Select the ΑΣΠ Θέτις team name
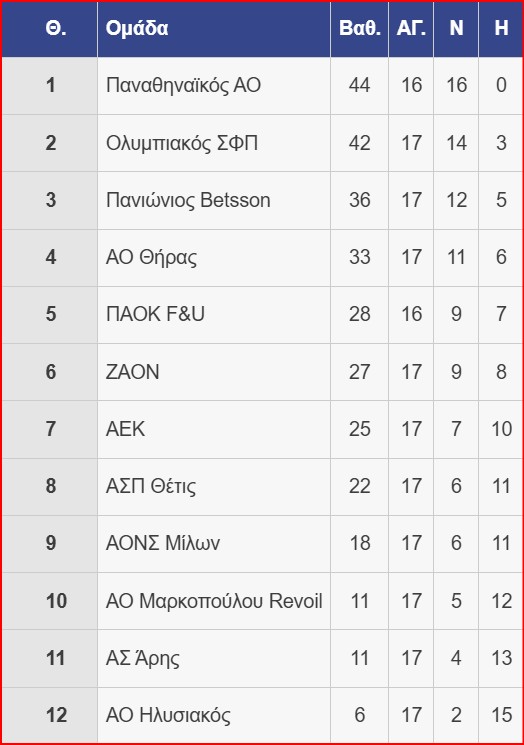 point(151,486)
